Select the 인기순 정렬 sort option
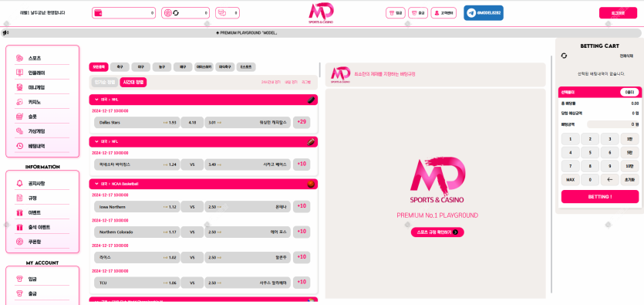The width and height of the screenshot is (644, 305). (x=105, y=82)
